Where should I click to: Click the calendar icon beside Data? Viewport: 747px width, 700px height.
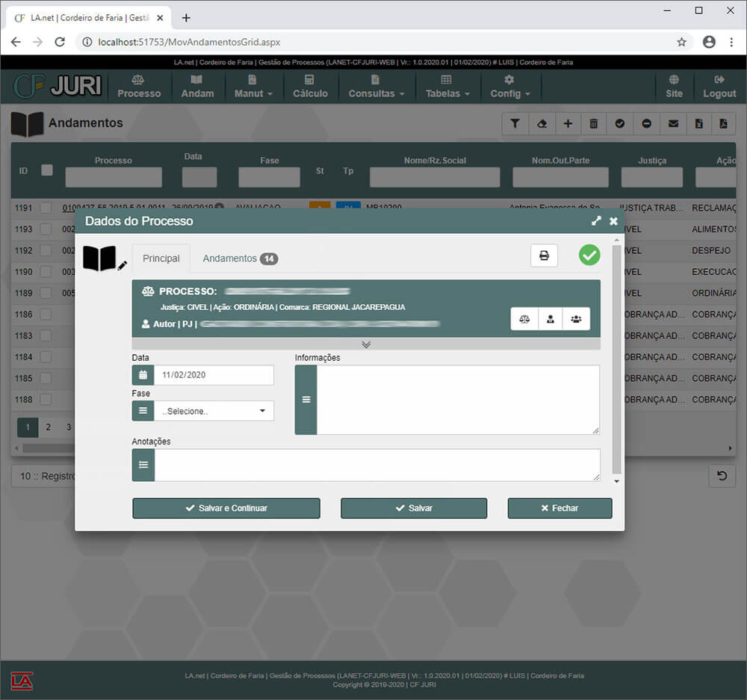click(143, 375)
